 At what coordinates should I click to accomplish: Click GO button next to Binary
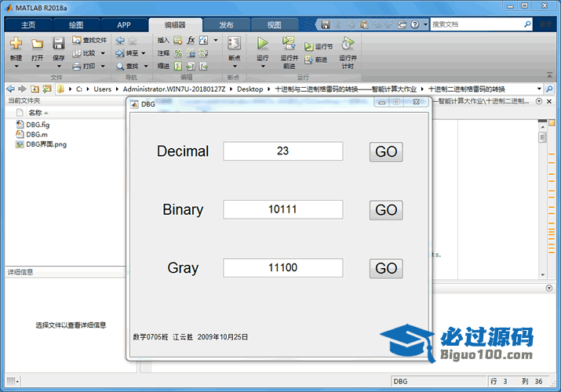(x=386, y=210)
